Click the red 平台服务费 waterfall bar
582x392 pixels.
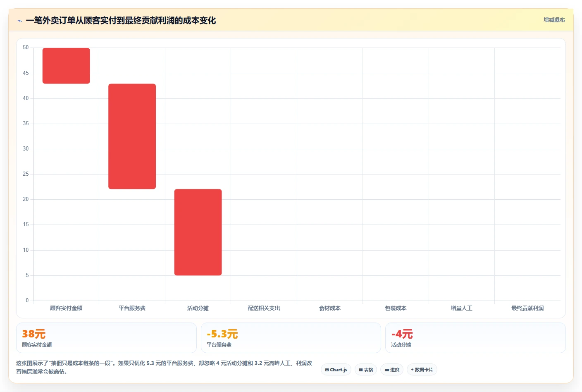pos(132,136)
